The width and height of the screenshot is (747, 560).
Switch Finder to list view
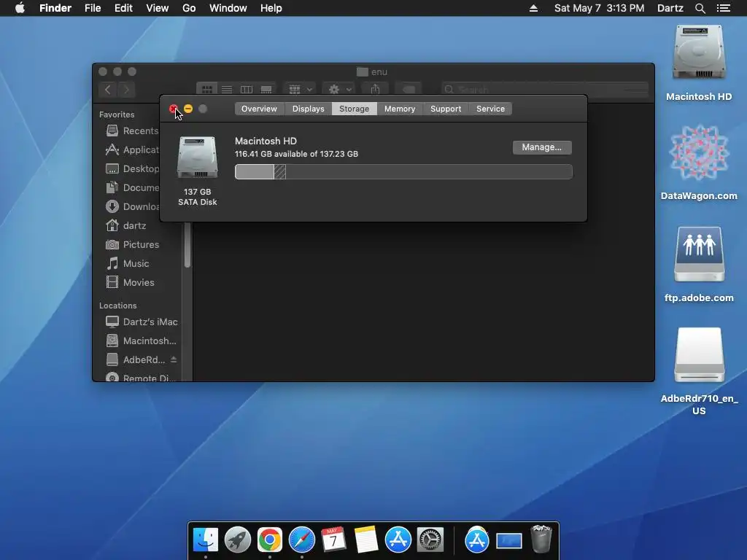pos(227,89)
